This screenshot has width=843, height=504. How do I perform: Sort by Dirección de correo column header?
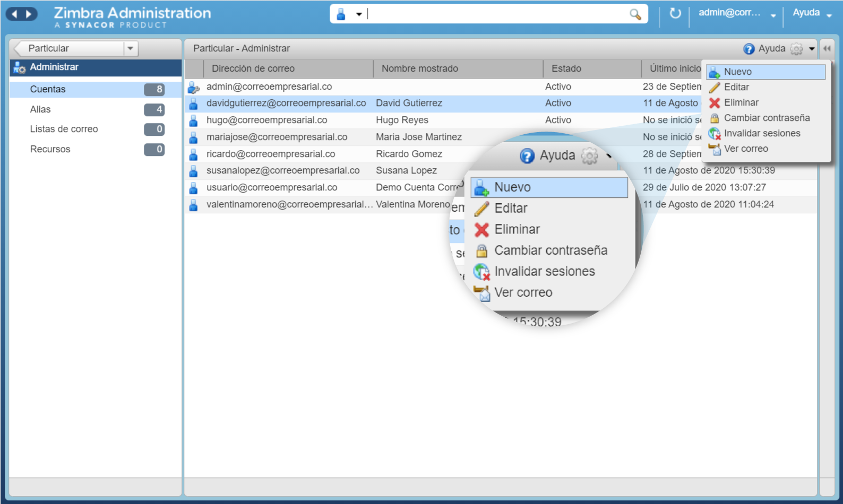coord(253,68)
